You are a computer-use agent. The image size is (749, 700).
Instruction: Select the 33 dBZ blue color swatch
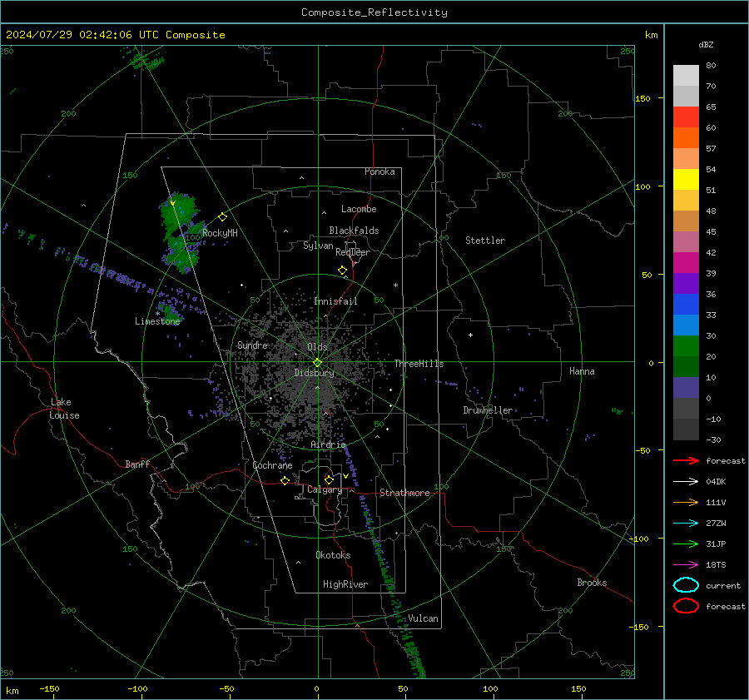686,304
